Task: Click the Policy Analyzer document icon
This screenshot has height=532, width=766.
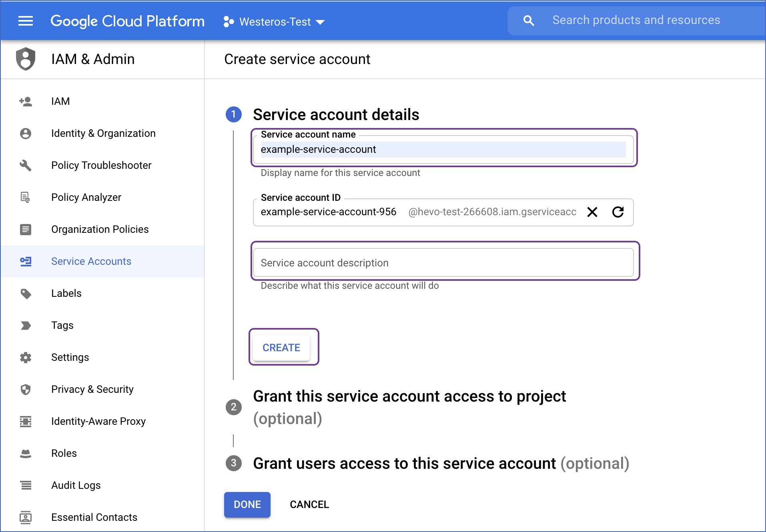Action: 26,197
